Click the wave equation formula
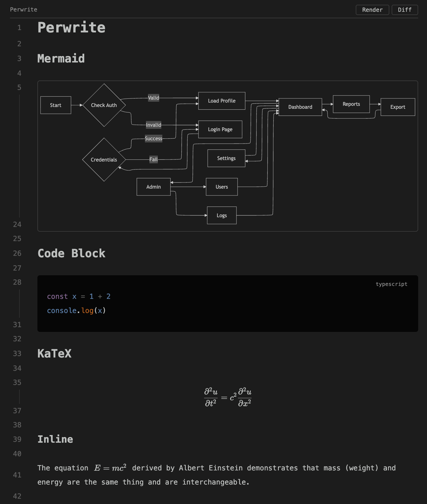Image resolution: width=427 pixels, height=504 pixels. click(228, 397)
